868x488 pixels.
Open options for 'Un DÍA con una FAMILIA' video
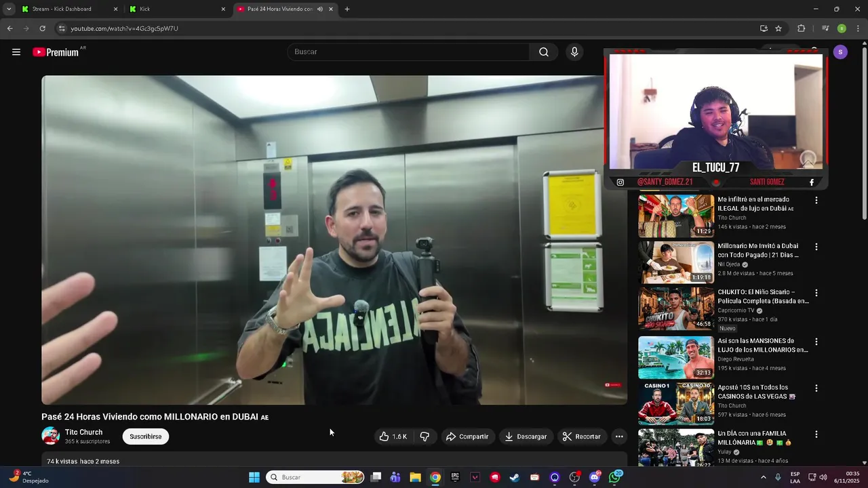pyautogui.click(x=816, y=434)
